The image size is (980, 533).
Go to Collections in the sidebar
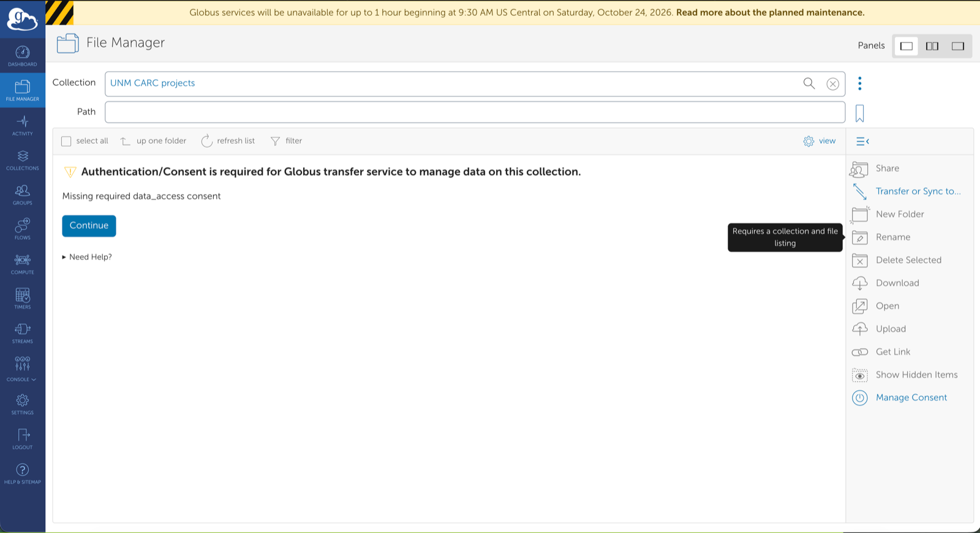point(23,160)
